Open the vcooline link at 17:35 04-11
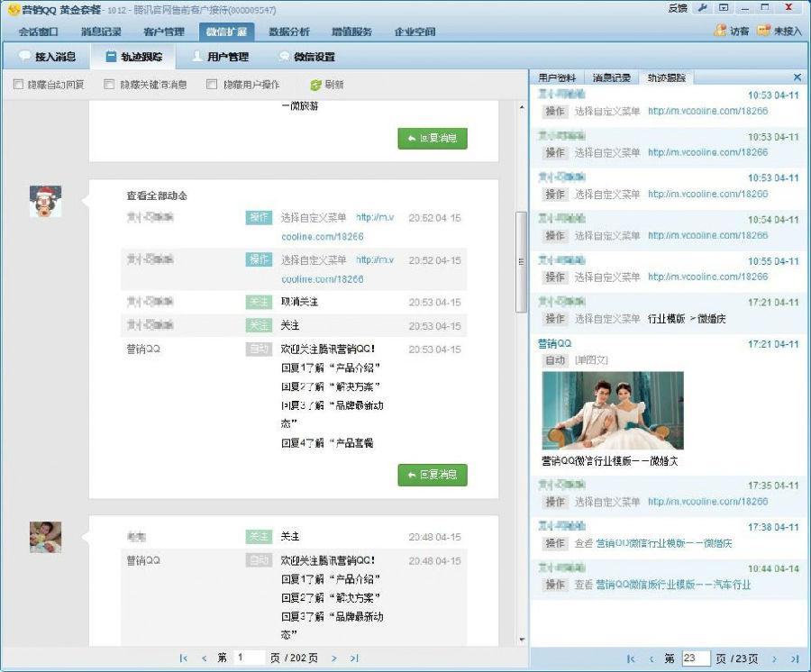This screenshot has width=811, height=672. coord(707,502)
